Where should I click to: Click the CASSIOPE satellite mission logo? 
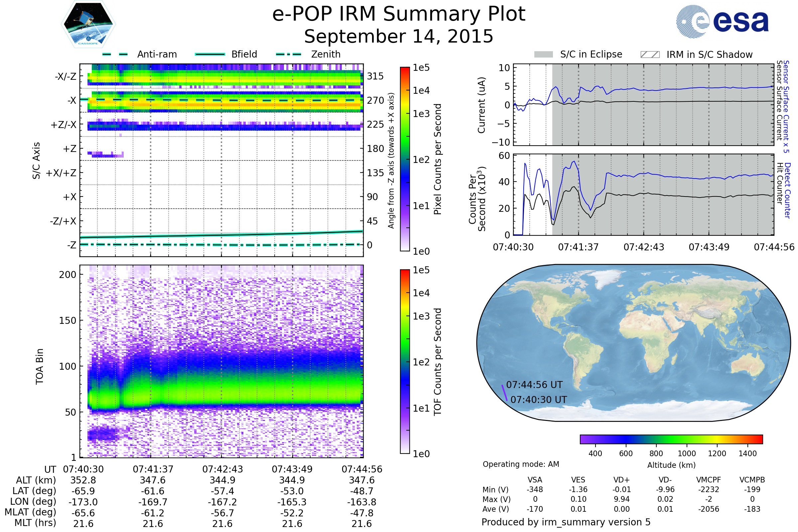[88, 24]
